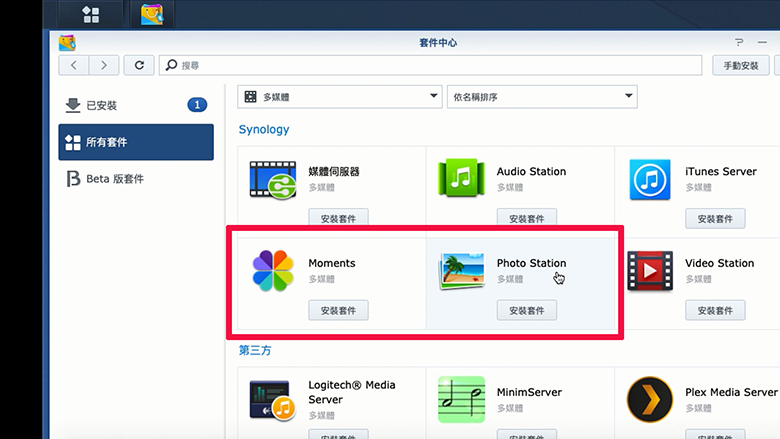
Task: Click the Logitech Media Server icon
Action: coord(273,400)
